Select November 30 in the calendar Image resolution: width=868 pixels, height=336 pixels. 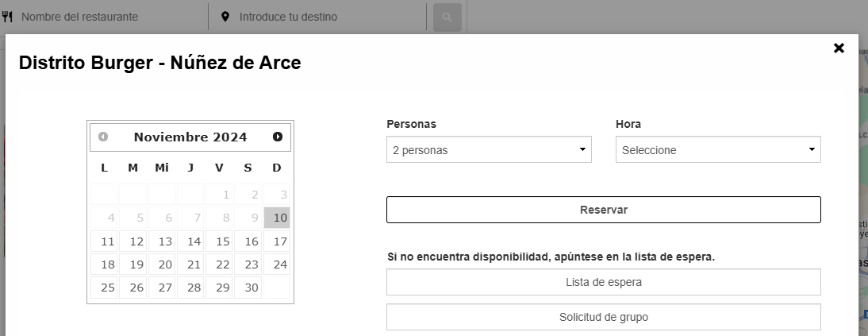248,288
